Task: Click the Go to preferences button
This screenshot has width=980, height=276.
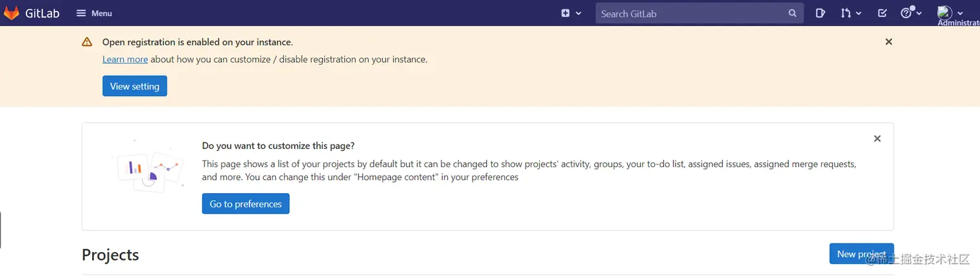Action: pyautogui.click(x=246, y=203)
